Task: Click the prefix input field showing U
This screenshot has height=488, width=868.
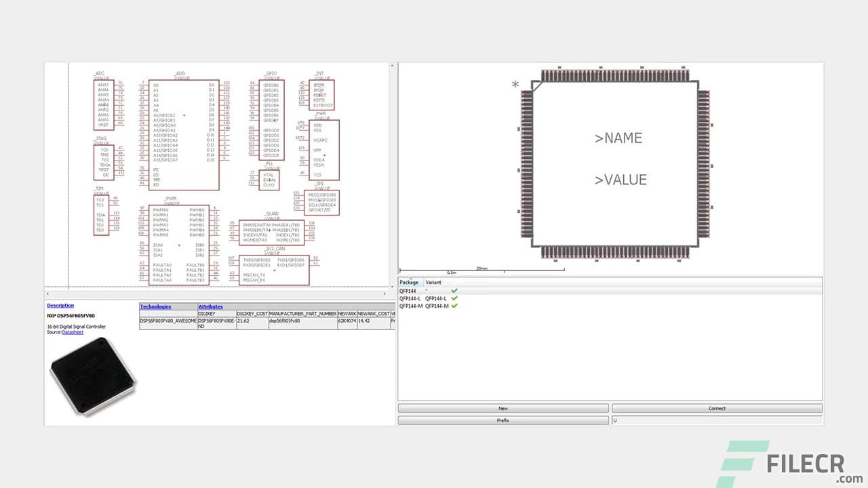Action: click(717, 420)
